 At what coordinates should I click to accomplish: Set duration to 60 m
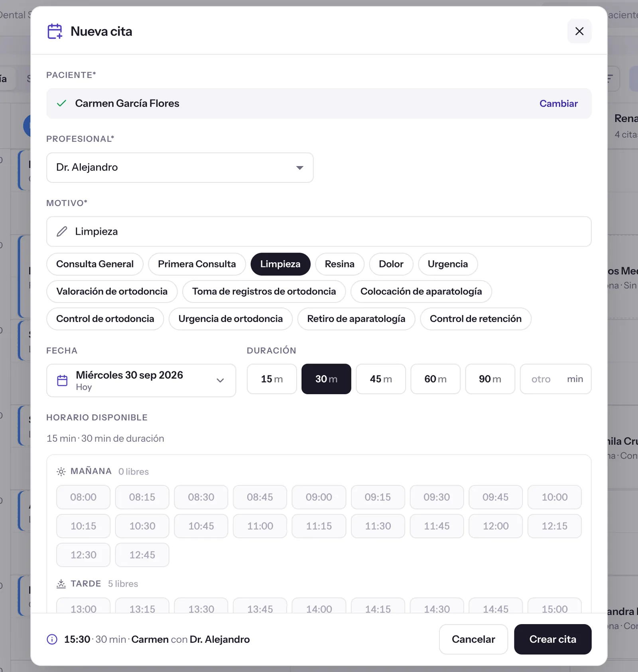[435, 379]
